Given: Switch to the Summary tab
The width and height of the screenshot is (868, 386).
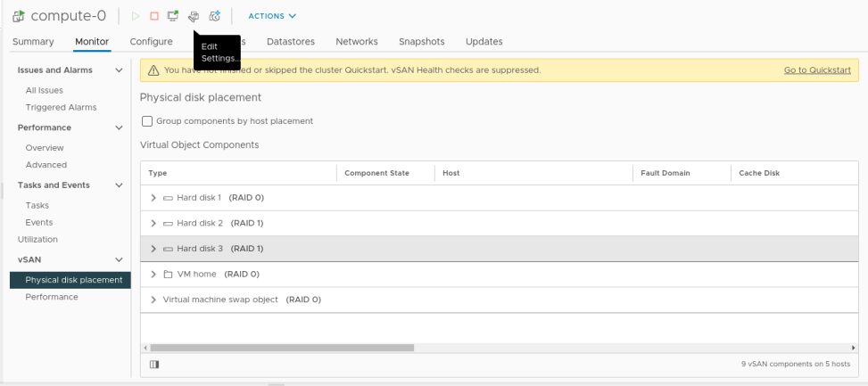Looking at the screenshot, I should coord(34,42).
